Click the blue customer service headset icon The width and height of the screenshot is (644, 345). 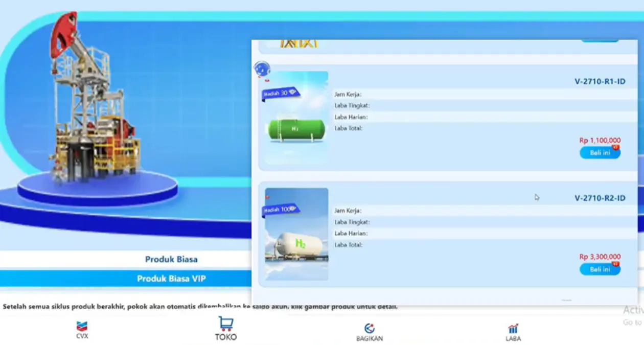pyautogui.click(x=262, y=69)
